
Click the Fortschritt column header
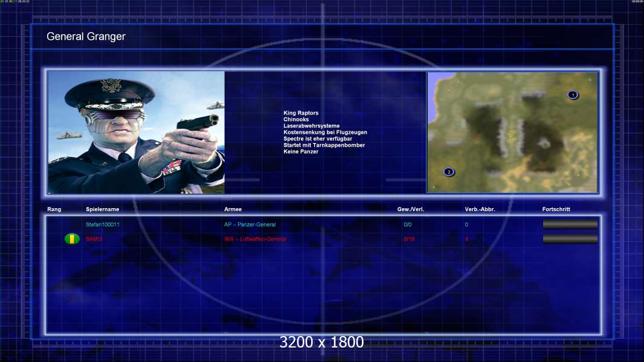coord(556,209)
